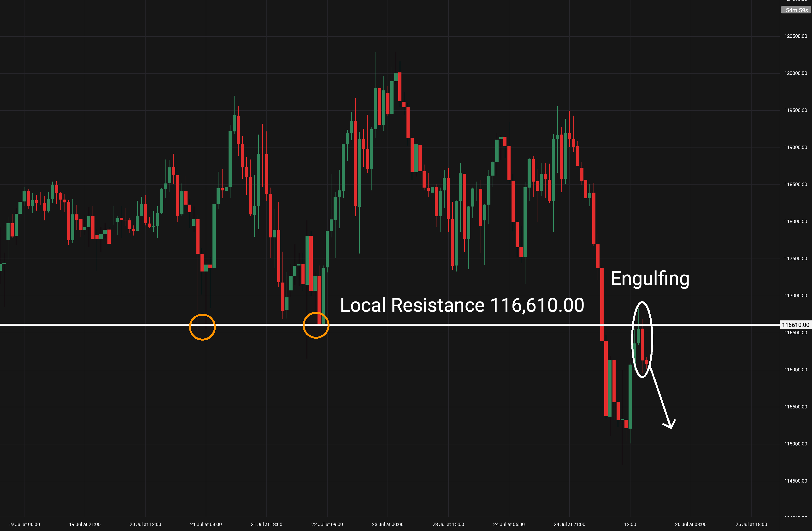The image size is (812, 531).
Task: Click the 26 Jul at 18:00 time label
Action: pyautogui.click(x=751, y=525)
